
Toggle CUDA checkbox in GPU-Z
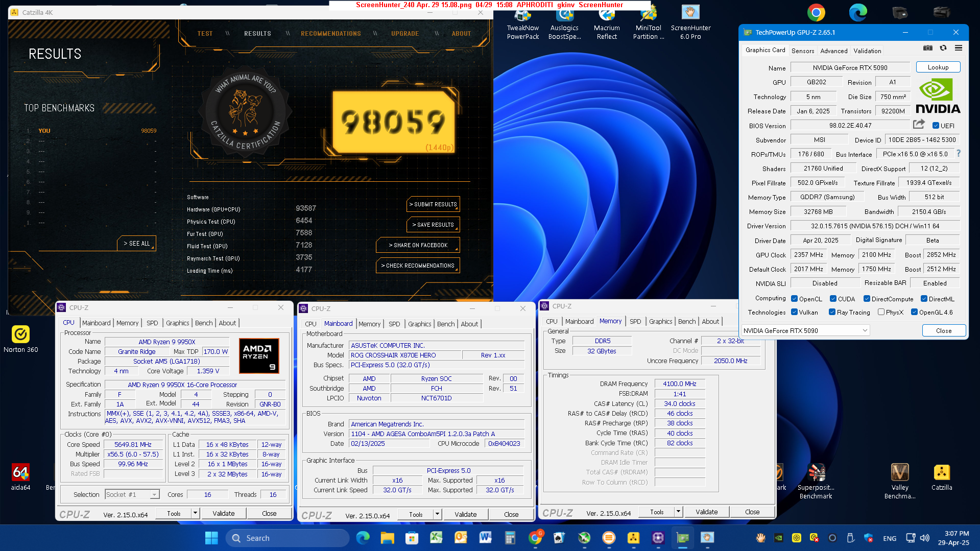pyautogui.click(x=833, y=299)
